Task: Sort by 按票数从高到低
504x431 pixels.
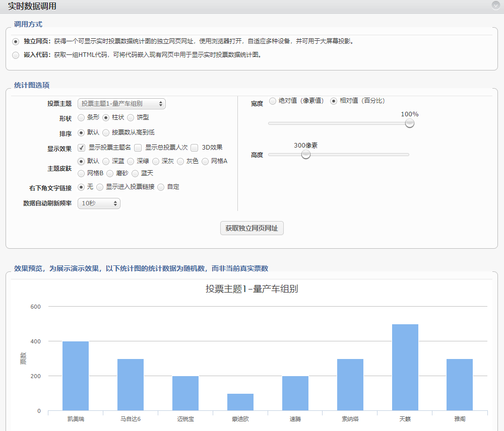Action: (106, 133)
